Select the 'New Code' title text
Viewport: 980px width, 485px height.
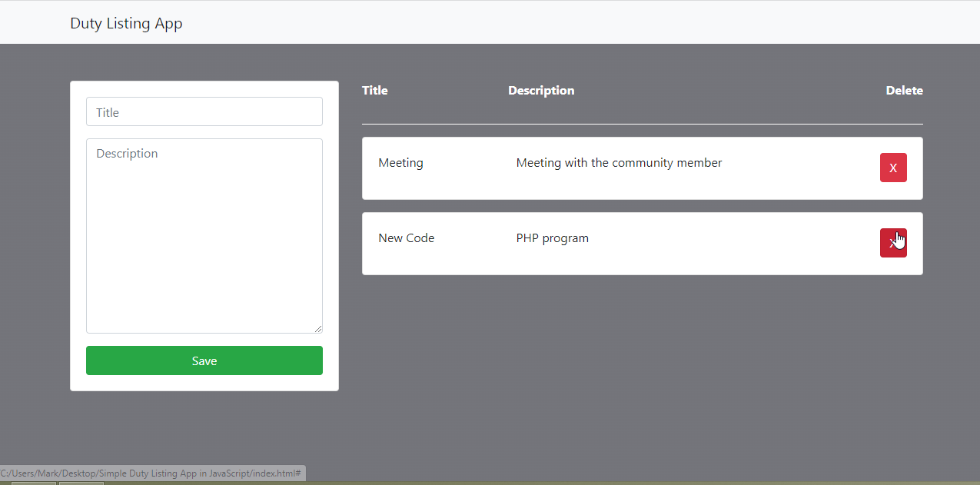click(x=406, y=238)
